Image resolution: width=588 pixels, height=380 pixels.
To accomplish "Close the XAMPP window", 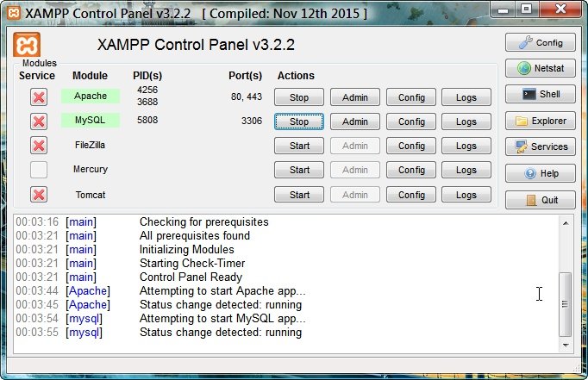I will [560, 9].
